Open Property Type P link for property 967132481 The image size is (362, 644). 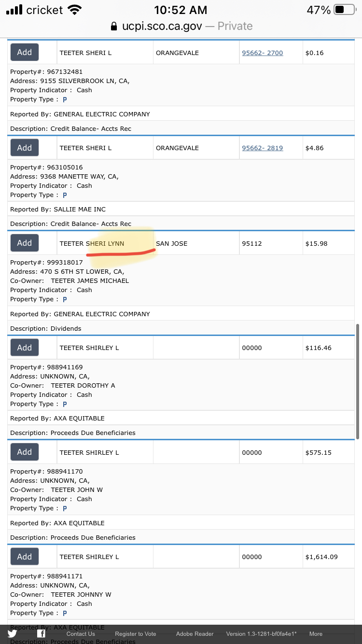click(65, 99)
